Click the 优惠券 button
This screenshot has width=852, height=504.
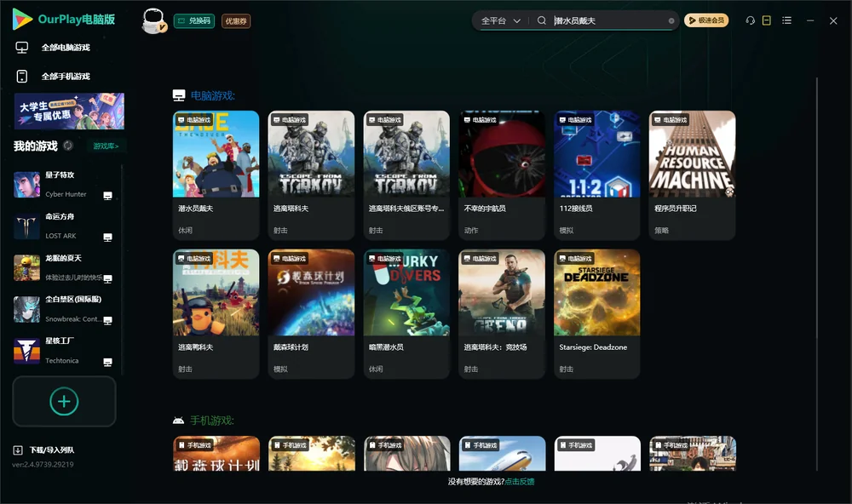click(x=236, y=21)
